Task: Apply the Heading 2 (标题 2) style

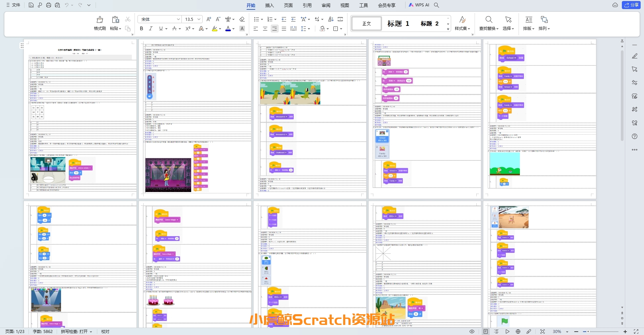Action: [x=430, y=23]
